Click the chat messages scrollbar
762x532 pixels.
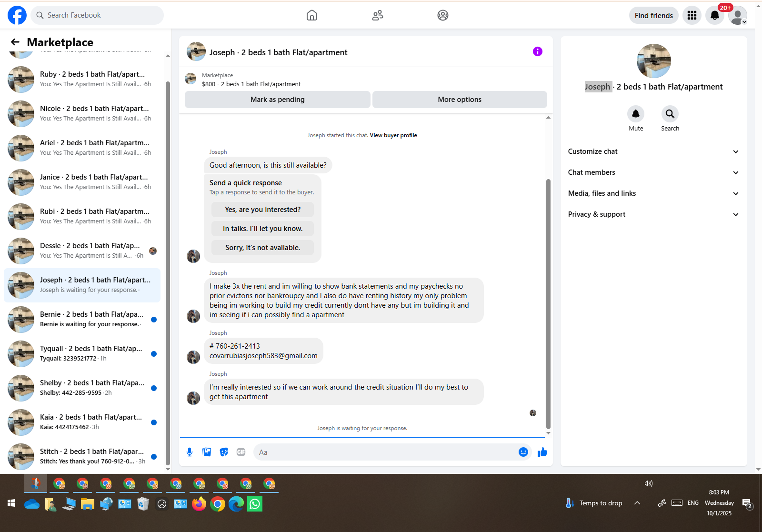[548, 304]
